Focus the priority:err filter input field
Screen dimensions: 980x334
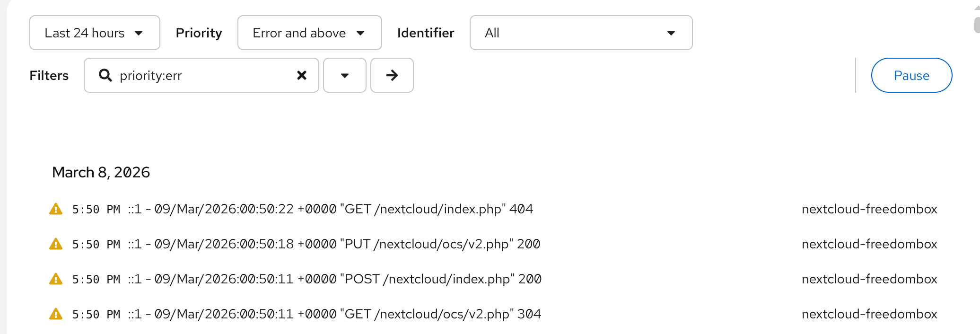pos(203,75)
